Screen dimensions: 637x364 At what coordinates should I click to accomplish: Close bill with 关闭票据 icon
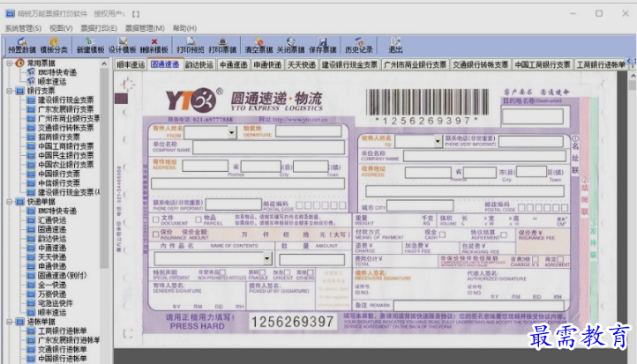[290, 45]
